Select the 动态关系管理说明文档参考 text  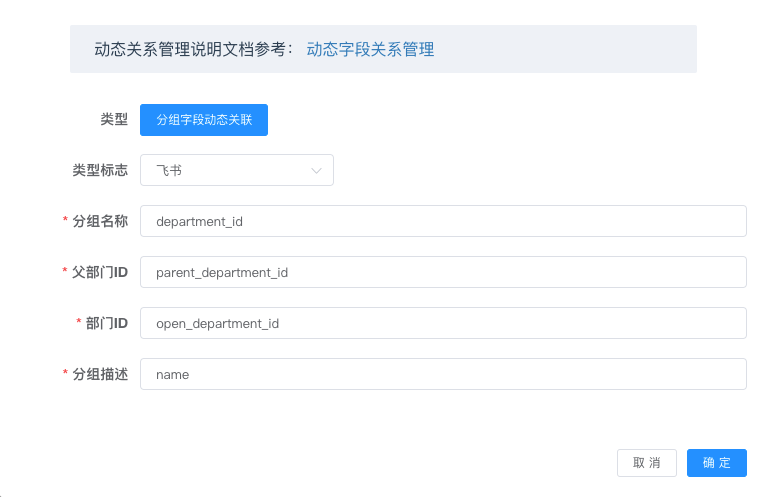pyautogui.click(x=193, y=49)
